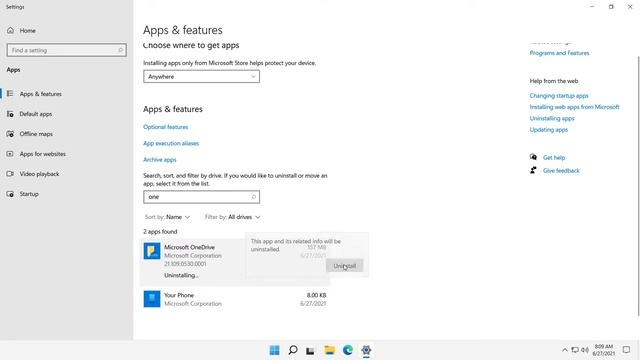Click app list search box containing 'one'
The width and height of the screenshot is (640, 360).
tap(201, 197)
